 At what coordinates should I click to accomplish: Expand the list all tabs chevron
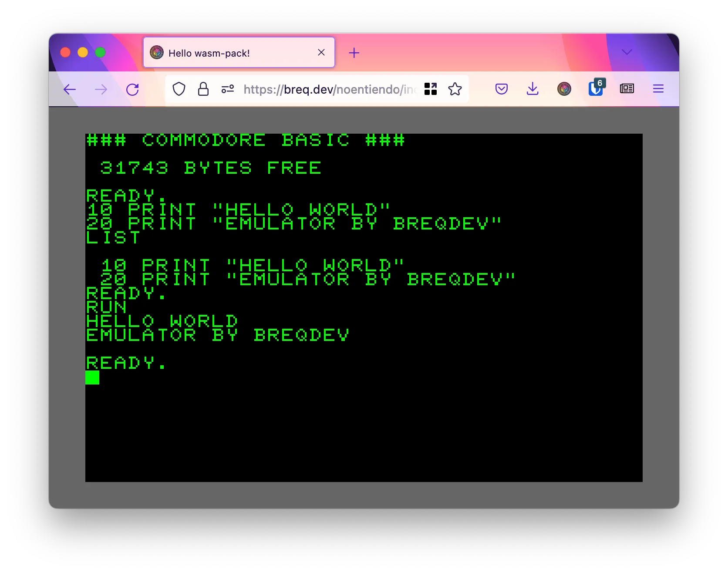(627, 52)
